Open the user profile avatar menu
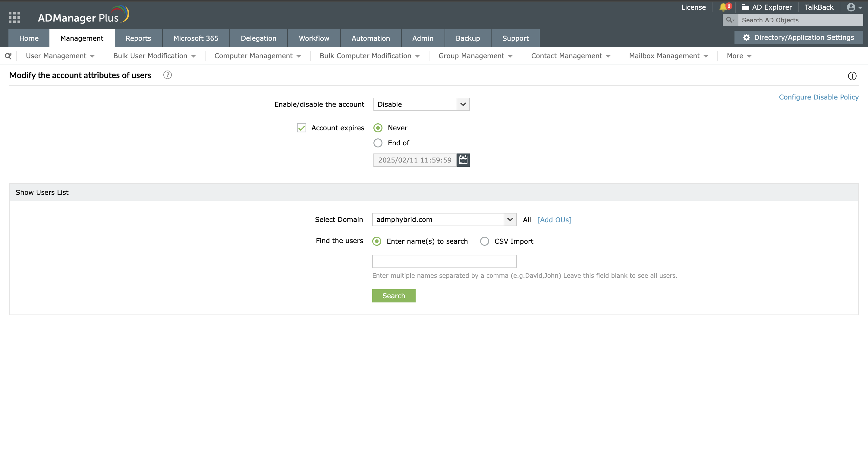 (x=851, y=7)
